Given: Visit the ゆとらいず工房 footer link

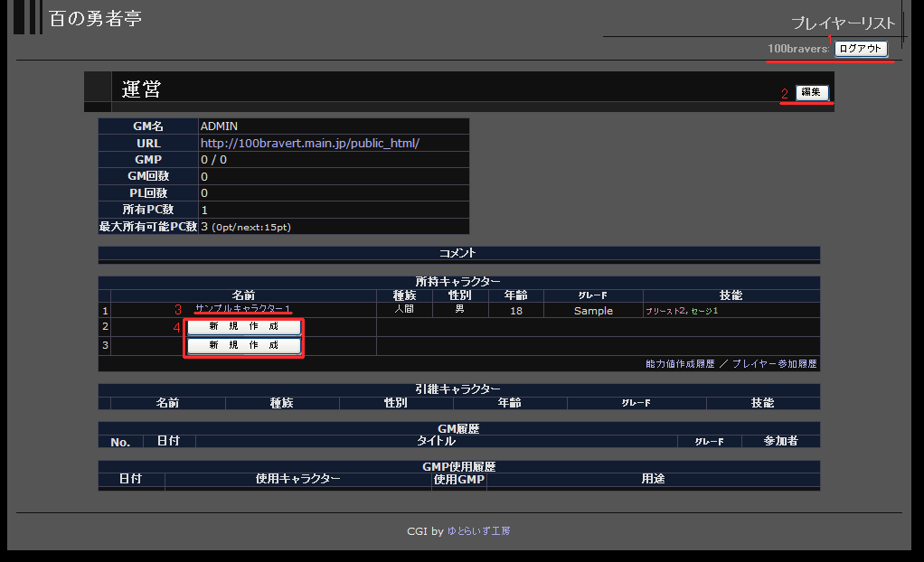Looking at the screenshot, I should point(485,531).
